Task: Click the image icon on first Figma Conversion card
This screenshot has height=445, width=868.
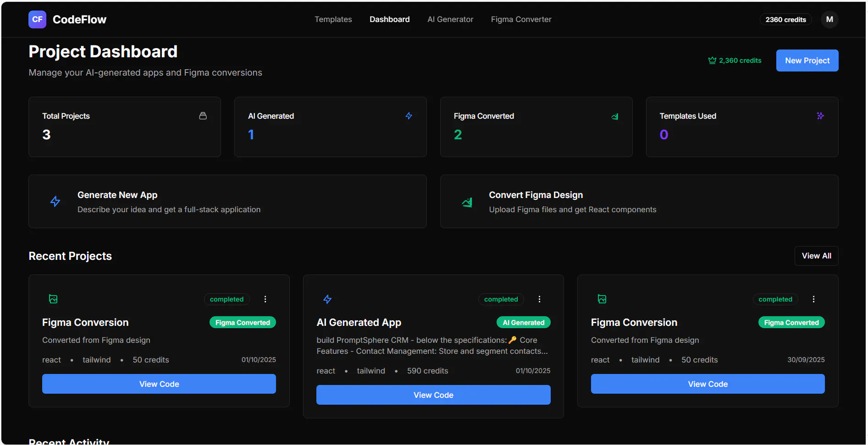Action: 53,299
